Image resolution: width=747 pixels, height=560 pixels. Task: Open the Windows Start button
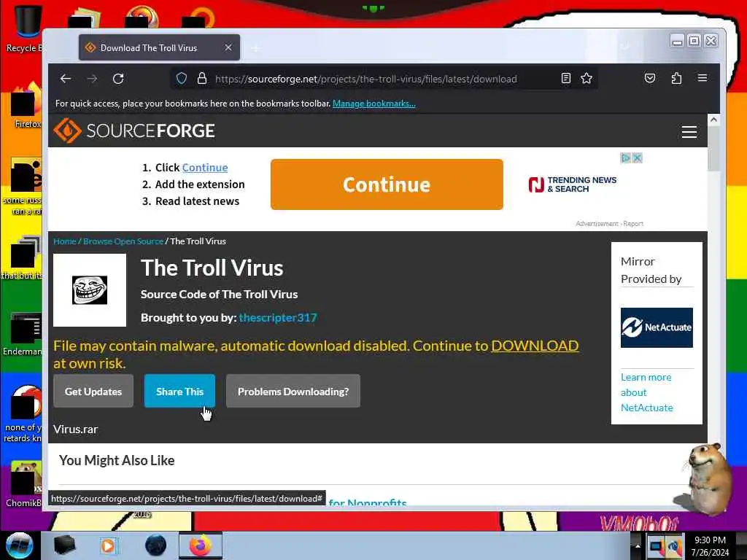19,545
